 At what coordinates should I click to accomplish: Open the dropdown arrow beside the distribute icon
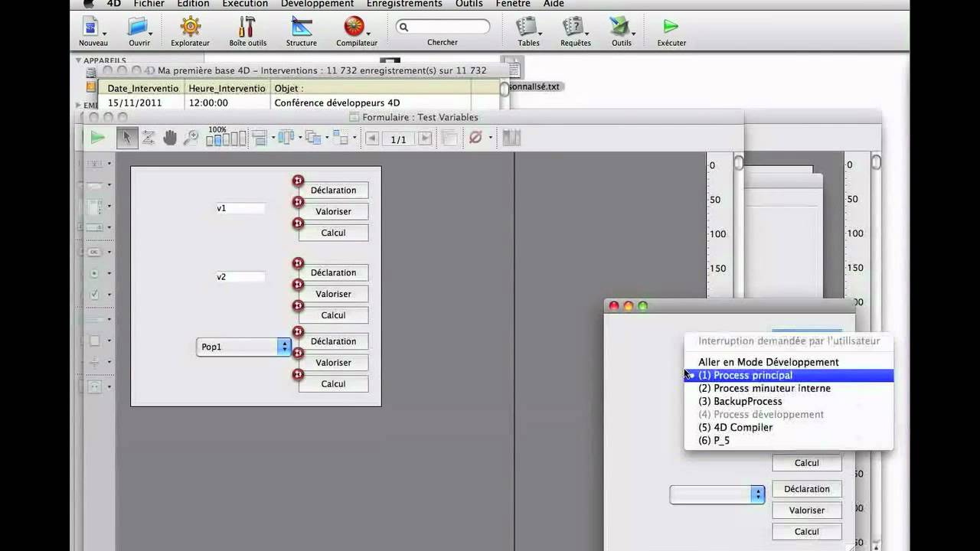pos(299,139)
